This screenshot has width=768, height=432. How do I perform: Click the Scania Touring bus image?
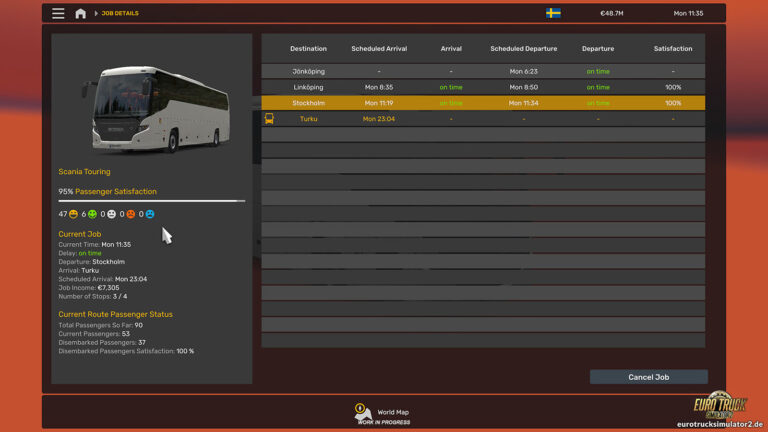coord(154,108)
